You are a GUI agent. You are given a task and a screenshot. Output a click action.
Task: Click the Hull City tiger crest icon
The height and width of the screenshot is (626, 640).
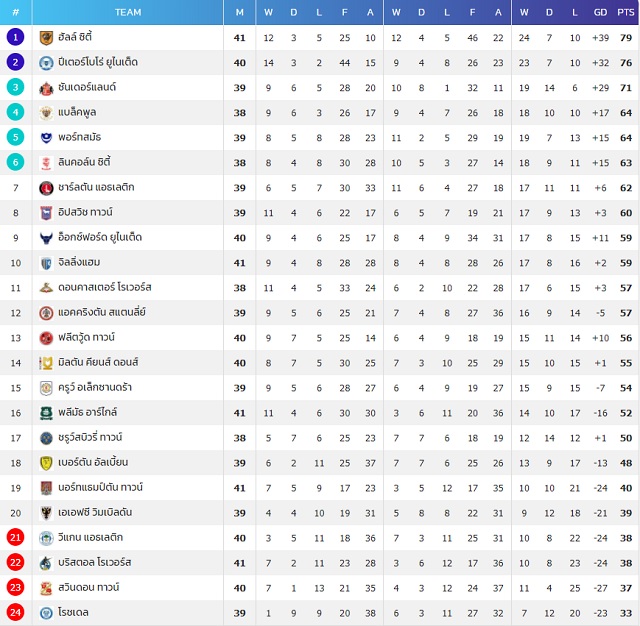coord(46,38)
